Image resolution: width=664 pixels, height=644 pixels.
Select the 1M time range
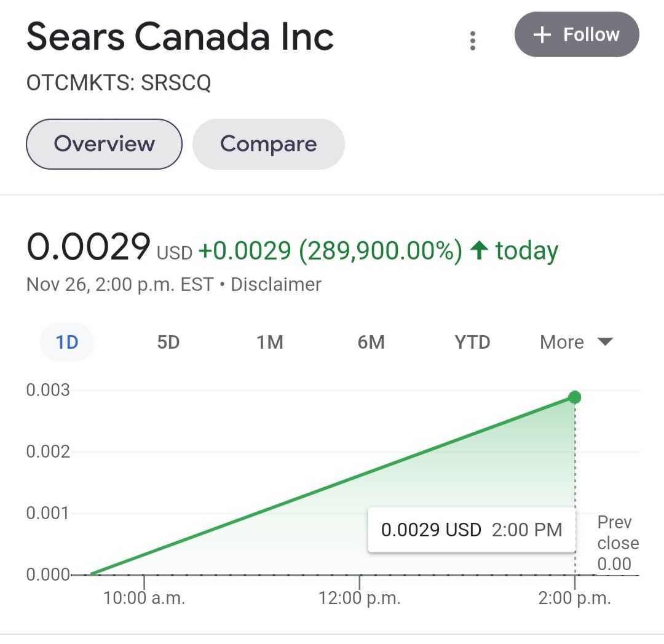click(269, 342)
